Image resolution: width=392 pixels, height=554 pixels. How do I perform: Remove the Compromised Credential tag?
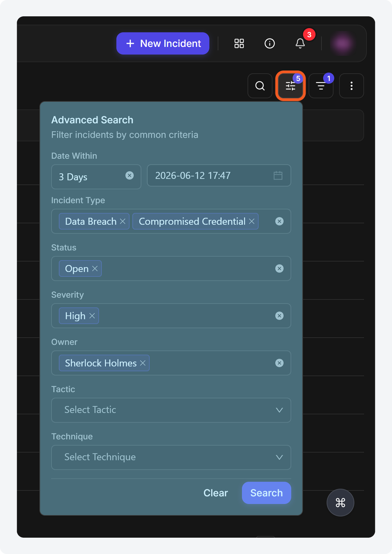click(x=252, y=221)
